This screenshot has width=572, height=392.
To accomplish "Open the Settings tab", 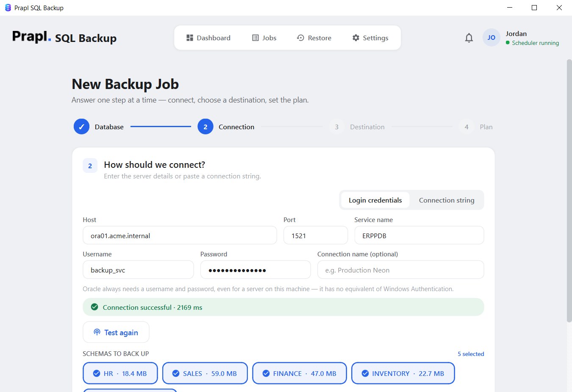I will click(x=370, y=38).
